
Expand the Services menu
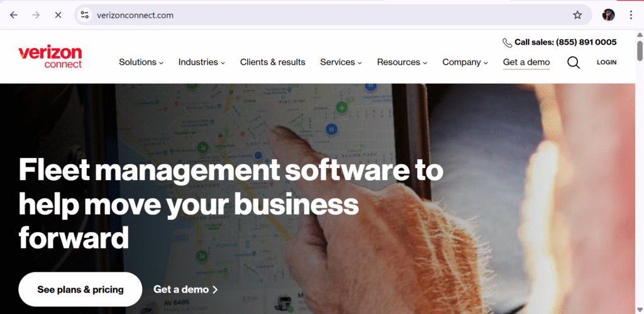coord(341,62)
